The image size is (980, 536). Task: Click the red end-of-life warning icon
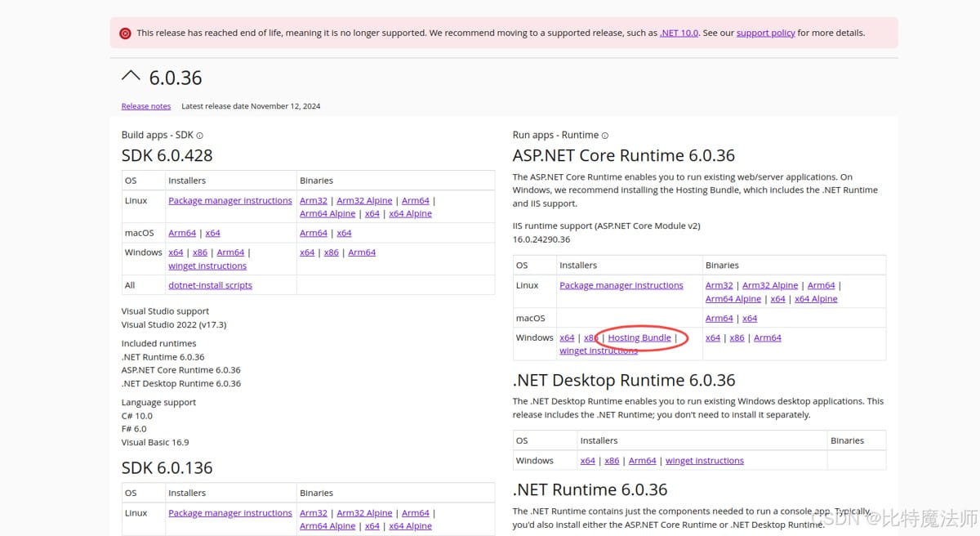click(125, 33)
